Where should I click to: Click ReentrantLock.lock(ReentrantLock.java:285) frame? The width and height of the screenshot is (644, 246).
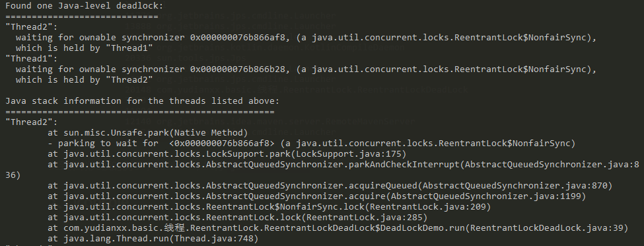coord(237,217)
